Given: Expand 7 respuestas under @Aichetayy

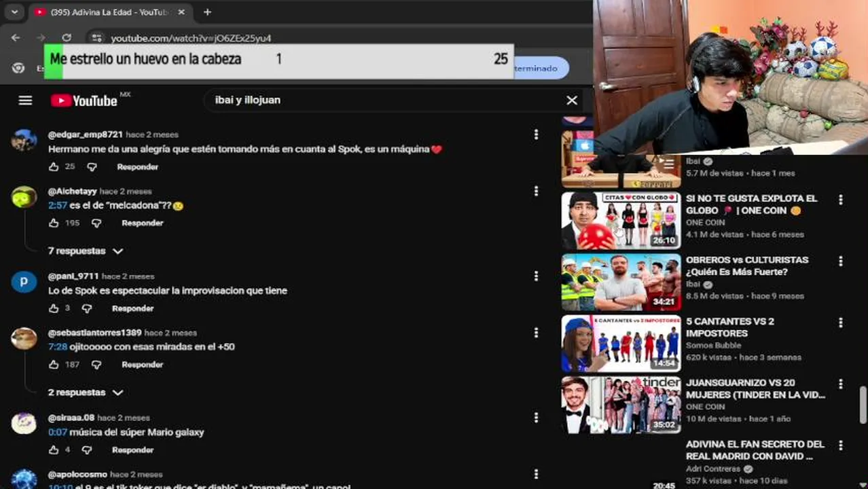Looking at the screenshot, I should pos(86,251).
